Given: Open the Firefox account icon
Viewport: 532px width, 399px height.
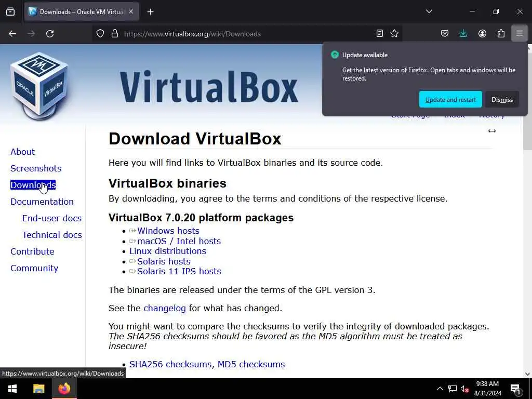Looking at the screenshot, I should click(482, 33).
